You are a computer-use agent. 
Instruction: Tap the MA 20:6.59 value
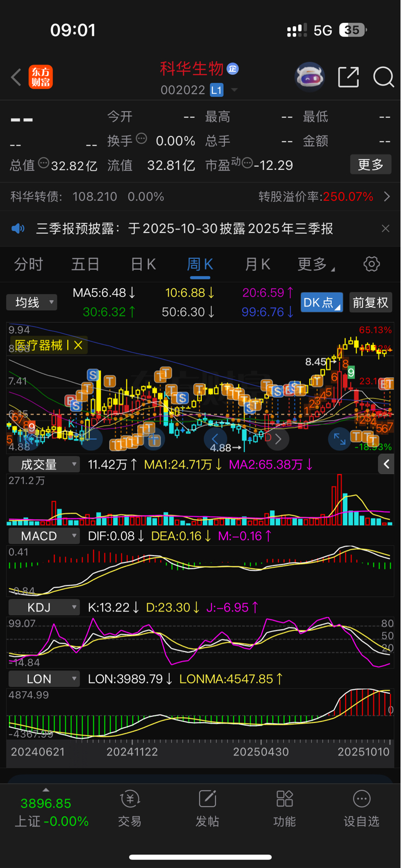click(x=268, y=292)
